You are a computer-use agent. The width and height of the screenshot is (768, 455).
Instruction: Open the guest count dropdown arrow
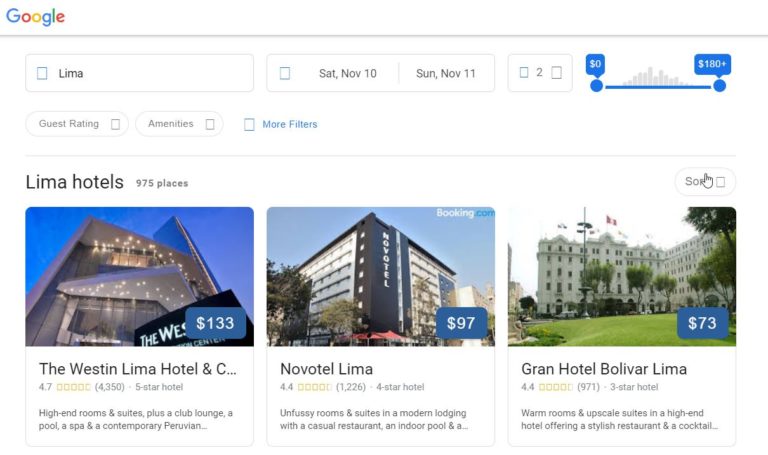[x=557, y=73]
